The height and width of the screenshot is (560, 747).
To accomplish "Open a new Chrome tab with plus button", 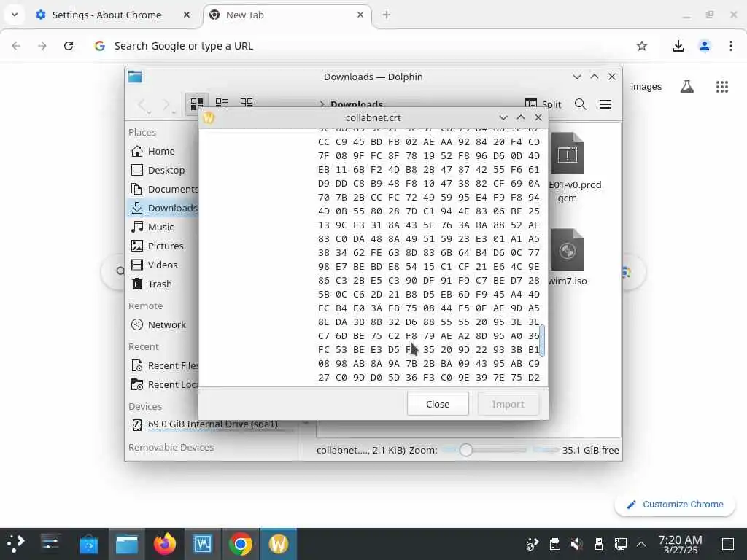I will click(387, 15).
